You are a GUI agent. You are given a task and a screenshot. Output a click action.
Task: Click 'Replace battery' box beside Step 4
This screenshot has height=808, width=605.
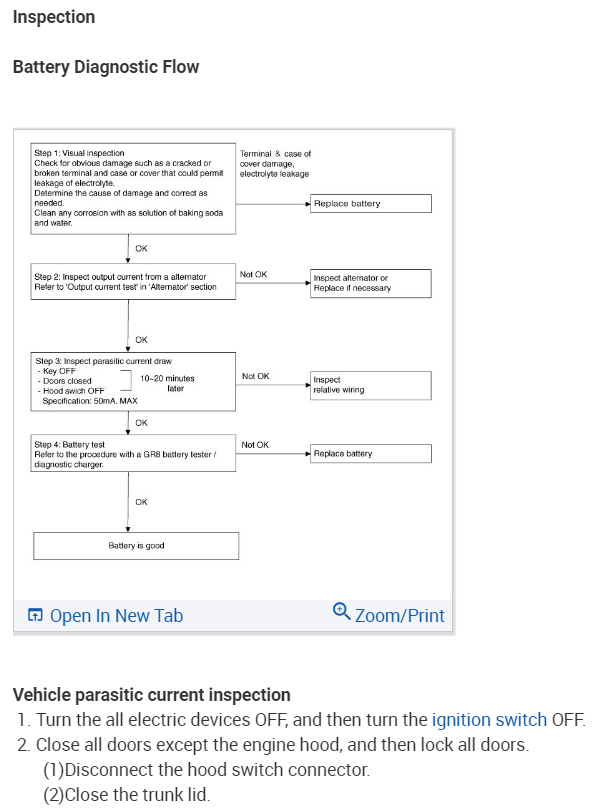370,453
